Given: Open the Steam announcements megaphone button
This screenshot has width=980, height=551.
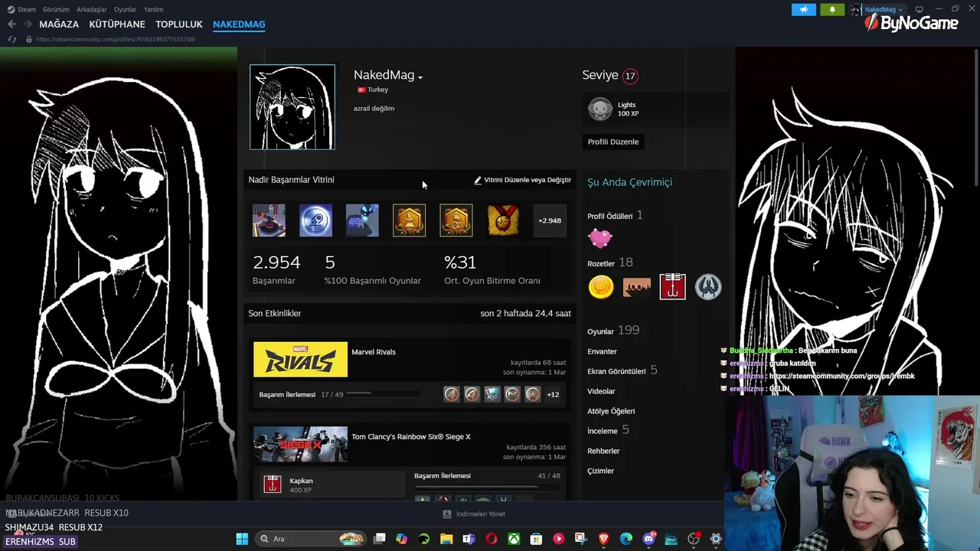Looking at the screenshot, I should 803,9.
